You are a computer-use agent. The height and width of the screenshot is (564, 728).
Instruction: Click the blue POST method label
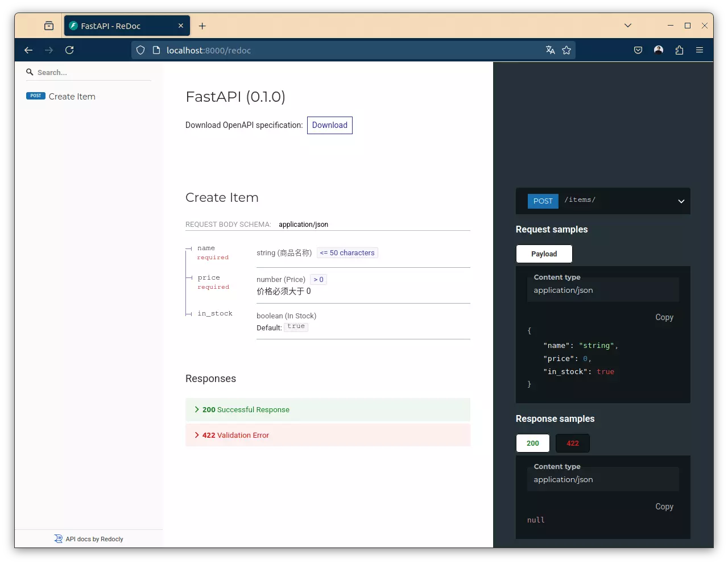tap(543, 201)
